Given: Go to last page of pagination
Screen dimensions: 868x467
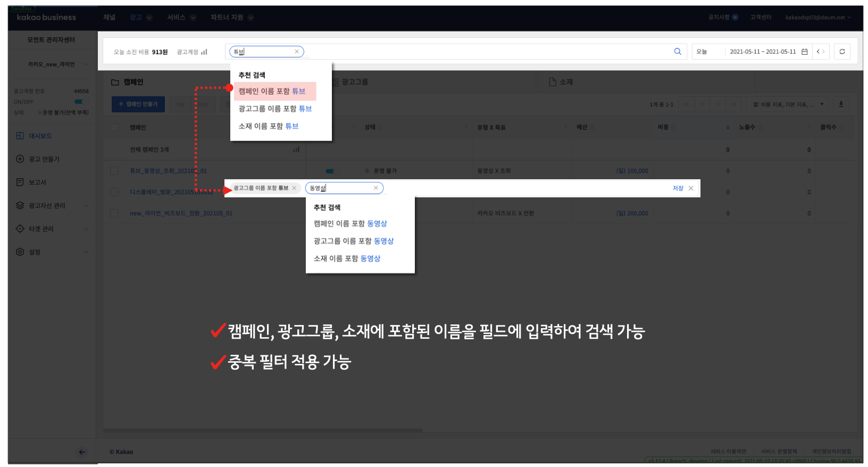Looking at the screenshot, I should click(733, 104).
